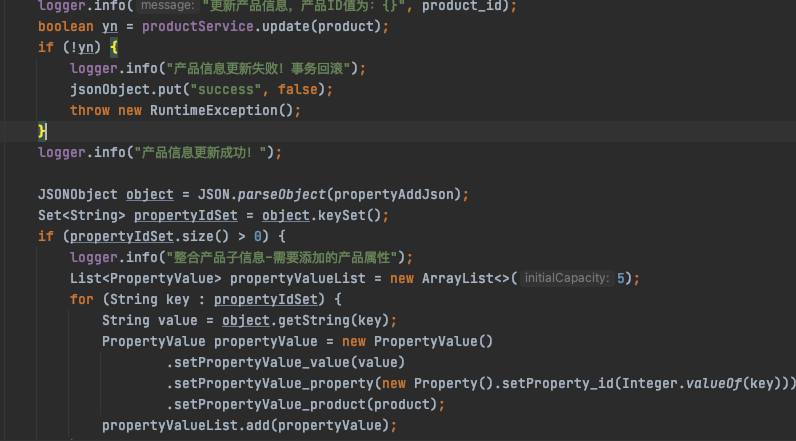Click 'valueOf' static method

pos(714,383)
